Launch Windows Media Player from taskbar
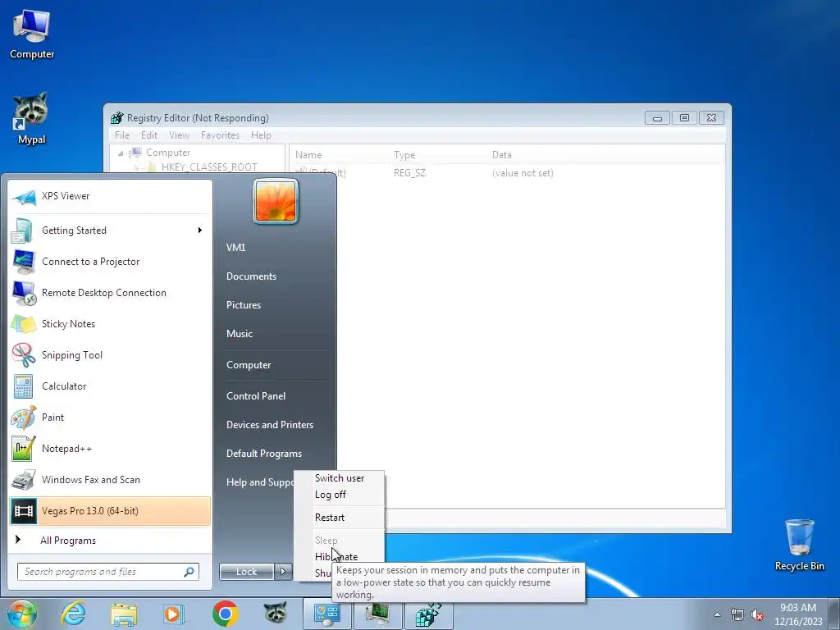The width and height of the screenshot is (840, 630). pos(173,614)
